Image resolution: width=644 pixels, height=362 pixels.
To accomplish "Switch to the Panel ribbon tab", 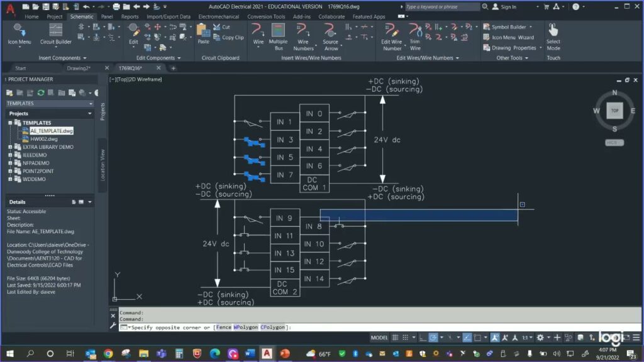I will click(107, 17).
